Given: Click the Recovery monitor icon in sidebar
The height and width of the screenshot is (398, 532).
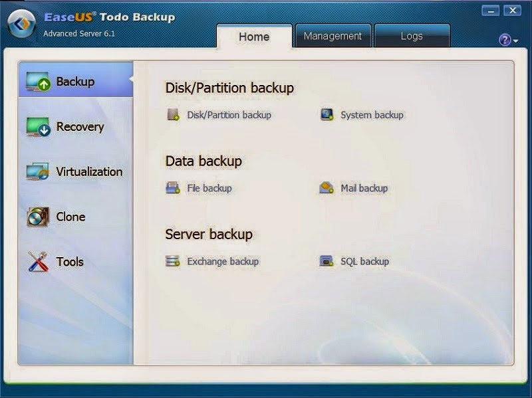Looking at the screenshot, I should click(x=38, y=127).
